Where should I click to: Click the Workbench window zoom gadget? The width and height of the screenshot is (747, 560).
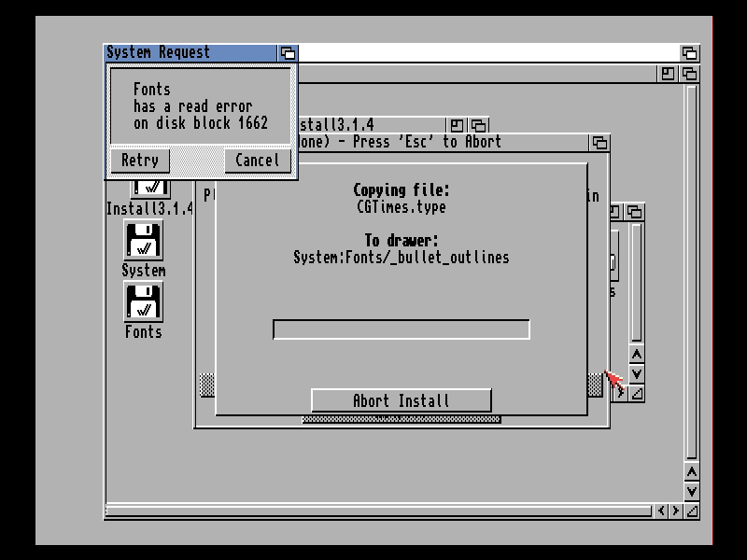click(x=669, y=73)
